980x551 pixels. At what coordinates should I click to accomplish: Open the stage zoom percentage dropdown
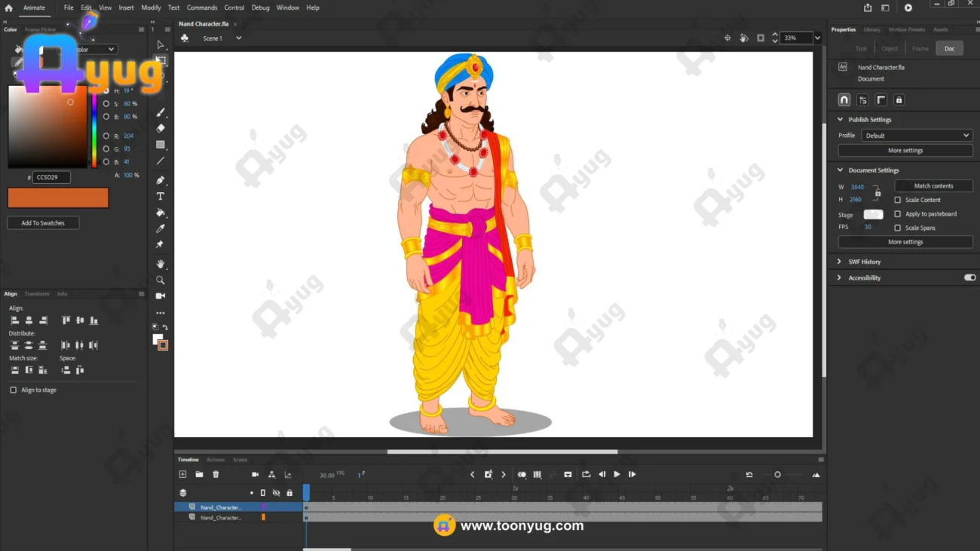coord(817,38)
